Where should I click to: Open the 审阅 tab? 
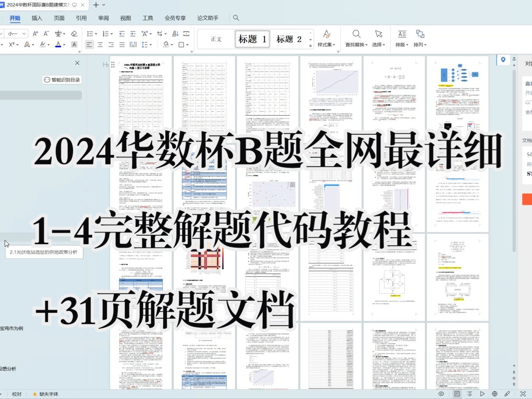pos(103,18)
